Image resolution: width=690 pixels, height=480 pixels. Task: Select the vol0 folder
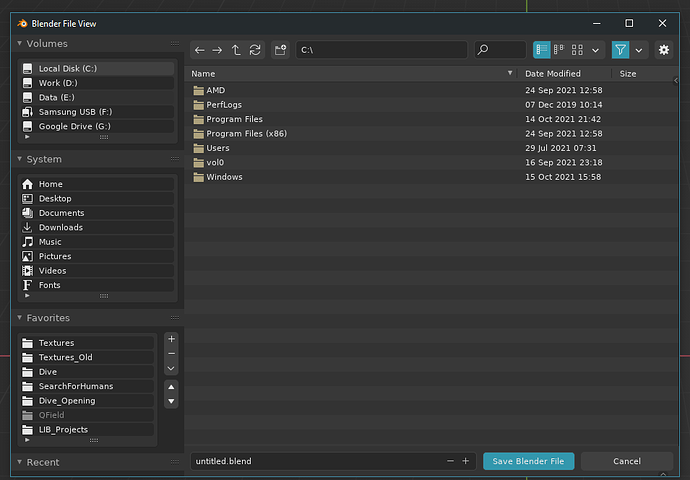pyautogui.click(x=431, y=163)
